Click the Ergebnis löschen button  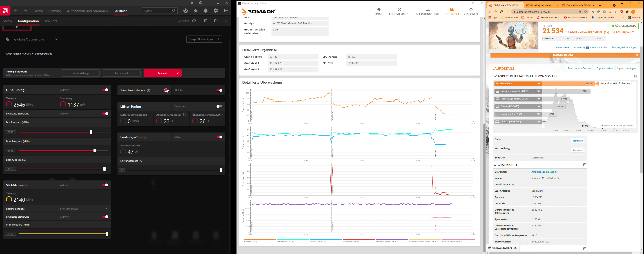point(605,68)
